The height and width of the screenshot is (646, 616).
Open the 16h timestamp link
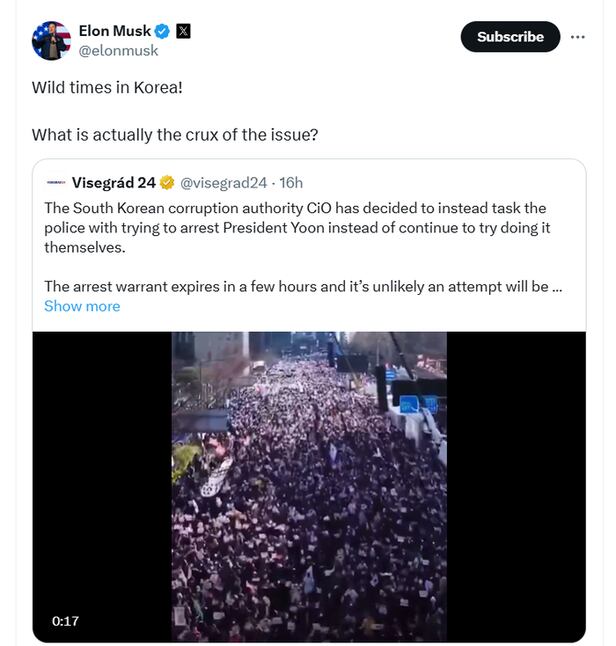(x=291, y=182)
